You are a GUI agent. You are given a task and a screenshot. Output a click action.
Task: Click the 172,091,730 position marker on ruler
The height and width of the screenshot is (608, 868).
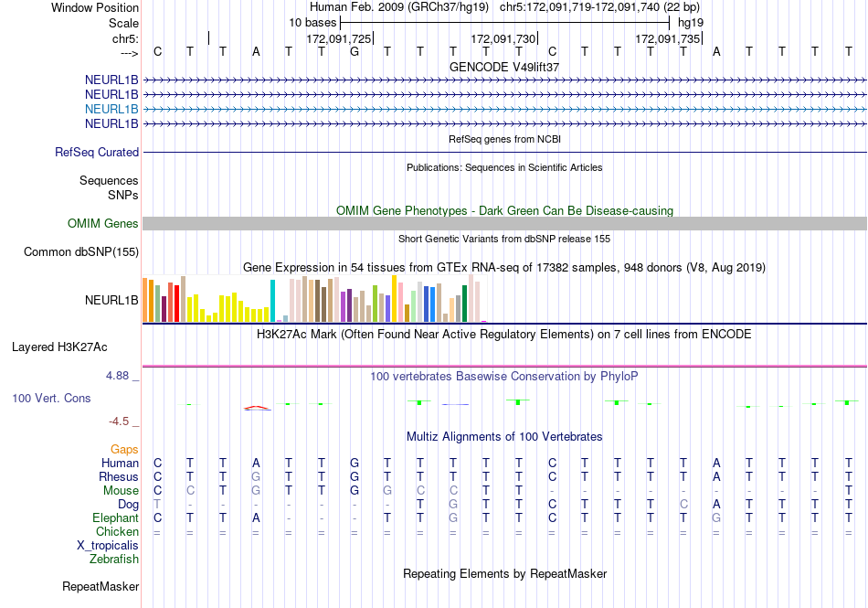coord(503,38)
